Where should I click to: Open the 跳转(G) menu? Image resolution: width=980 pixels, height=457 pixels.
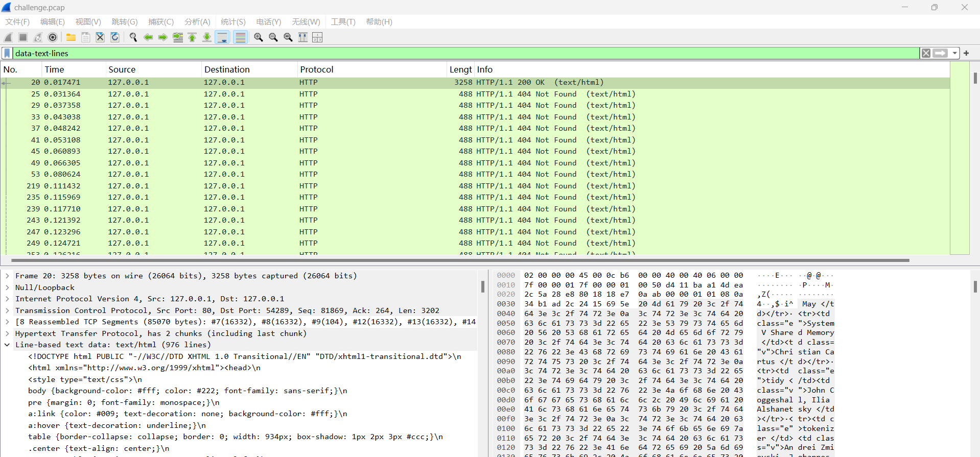[x=125, y=22]
